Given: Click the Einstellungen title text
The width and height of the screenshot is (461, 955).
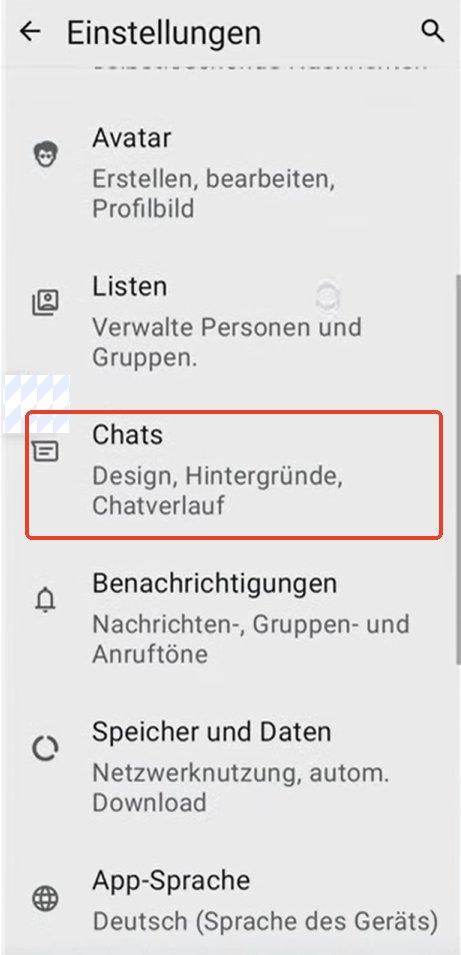Looking at the screenshot, I should coord(164,32).
